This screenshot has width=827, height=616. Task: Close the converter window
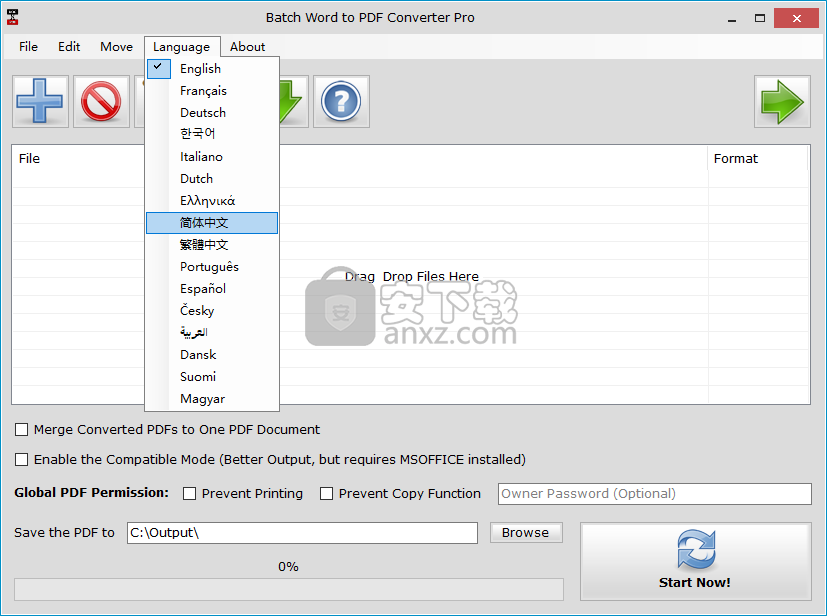click(796, 18)
